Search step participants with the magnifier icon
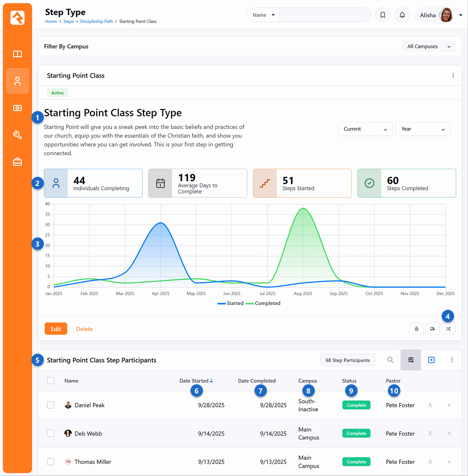Image resolution: width=468 pixels, height=476 pixels. (x=390, y=360)
